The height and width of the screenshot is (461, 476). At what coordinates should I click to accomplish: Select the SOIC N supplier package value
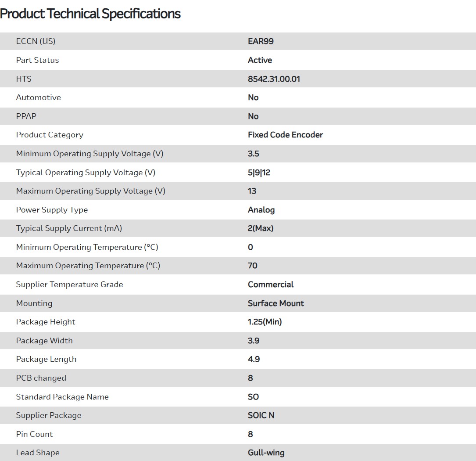[261, 415]
